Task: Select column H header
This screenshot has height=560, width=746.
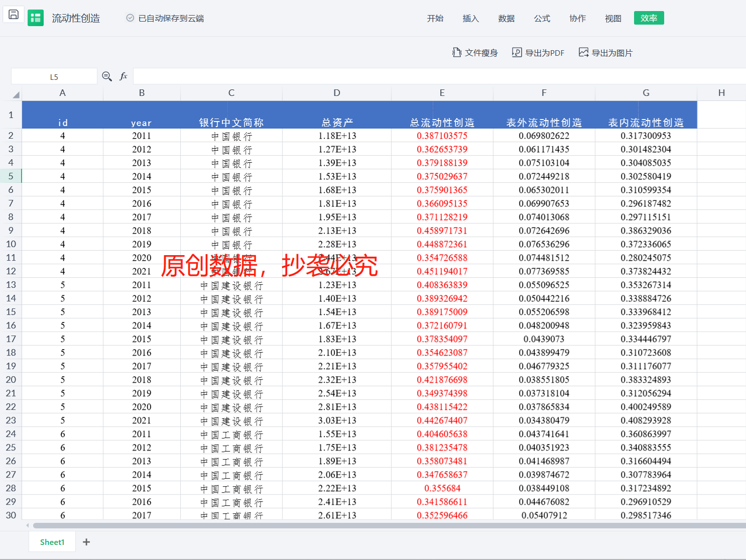Action: coord(721,93)
